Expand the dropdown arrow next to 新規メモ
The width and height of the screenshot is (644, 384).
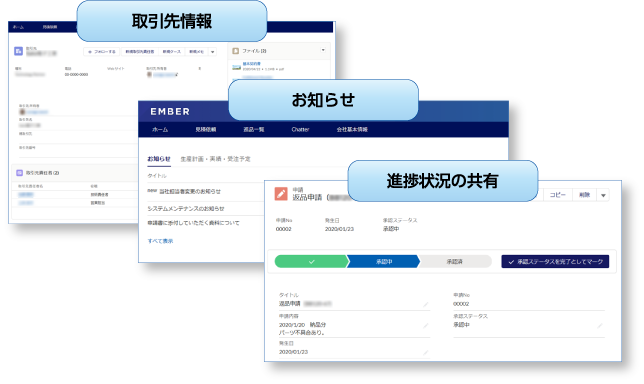(212, 52)
